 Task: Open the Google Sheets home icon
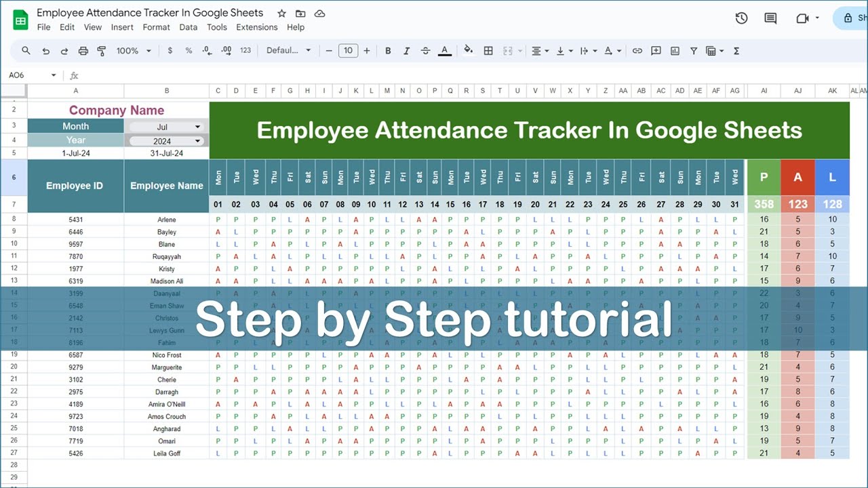[x=21, y=20]
